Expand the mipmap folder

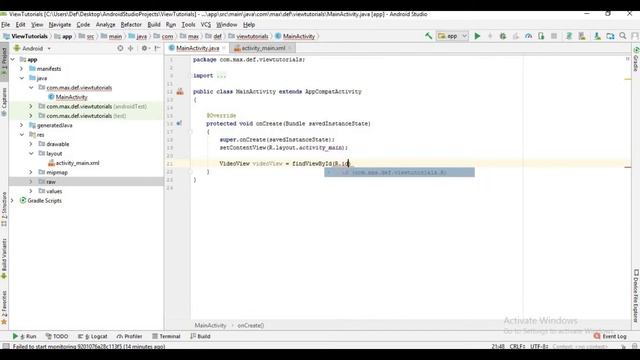[x=31, y=172]
